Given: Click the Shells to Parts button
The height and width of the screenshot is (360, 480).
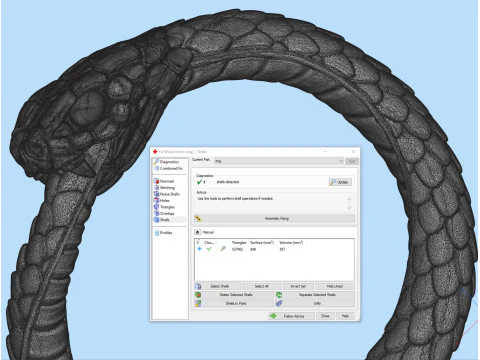Looking at the screenshot, I should click(x=234, y=303).
